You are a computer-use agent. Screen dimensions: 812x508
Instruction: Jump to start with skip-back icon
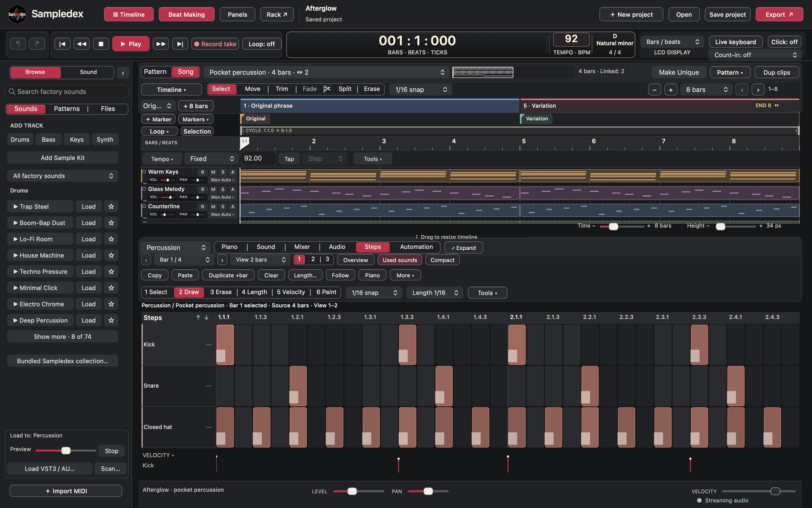62,44
